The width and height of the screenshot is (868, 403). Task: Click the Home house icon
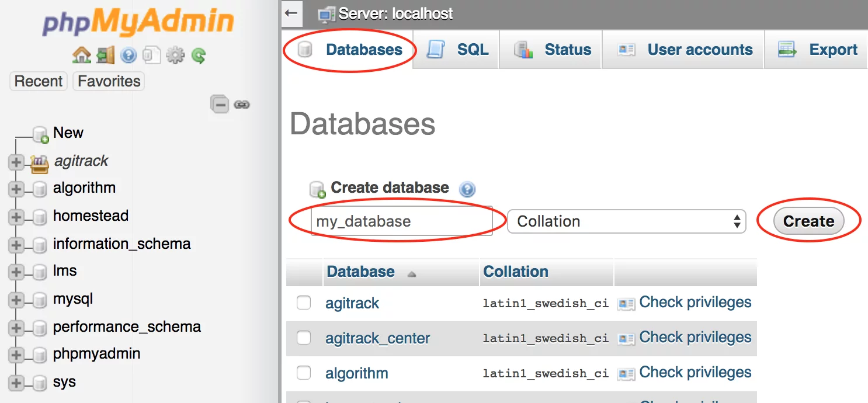click(81, 55)
